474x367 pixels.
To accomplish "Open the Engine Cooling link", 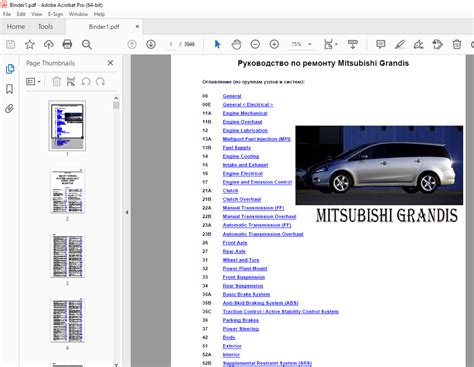I will tap(241, 156).
